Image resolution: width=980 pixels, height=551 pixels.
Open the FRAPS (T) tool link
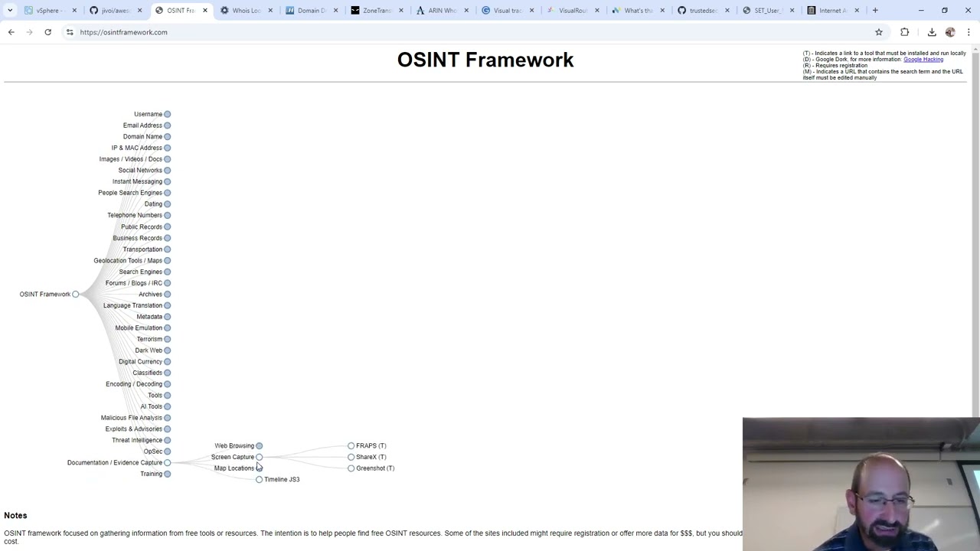371,445
